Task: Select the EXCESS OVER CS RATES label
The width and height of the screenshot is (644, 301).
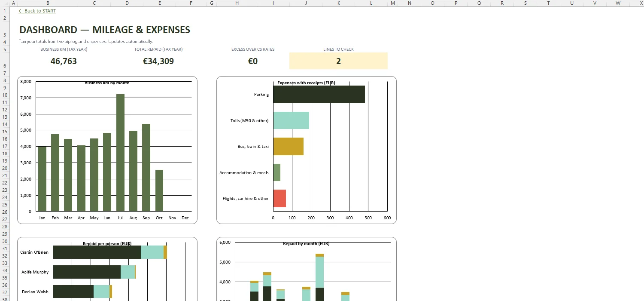Action: [x=253, y=49]
